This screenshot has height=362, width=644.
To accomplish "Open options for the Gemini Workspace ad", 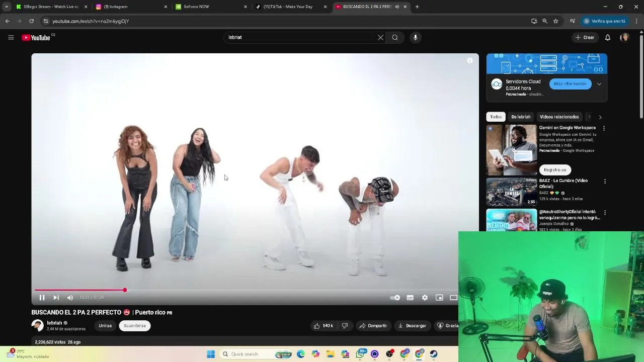I will point(604,128).
